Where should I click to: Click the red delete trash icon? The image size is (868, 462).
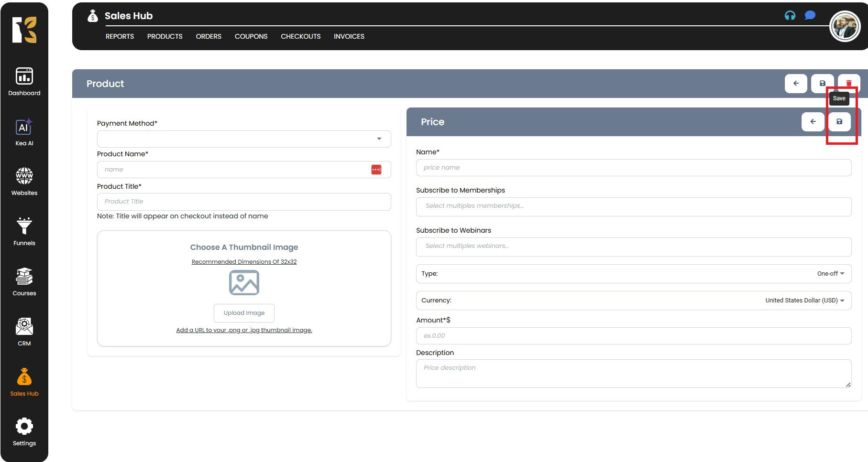coord(849,83)
